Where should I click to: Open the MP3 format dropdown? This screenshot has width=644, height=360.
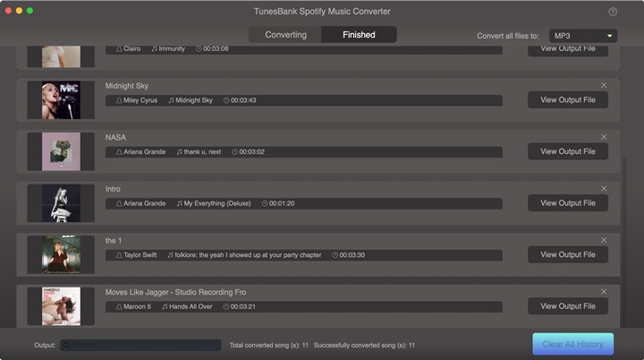(583, 35)
